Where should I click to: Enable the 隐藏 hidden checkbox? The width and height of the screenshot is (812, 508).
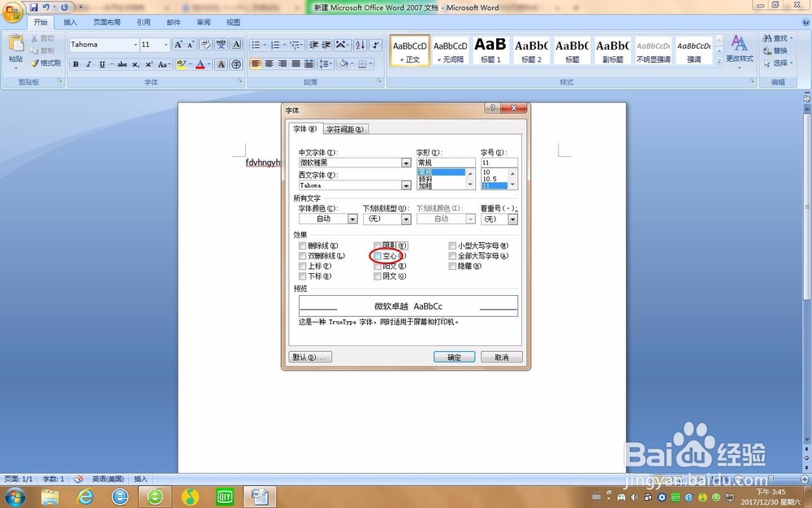[x=452, y=266]
